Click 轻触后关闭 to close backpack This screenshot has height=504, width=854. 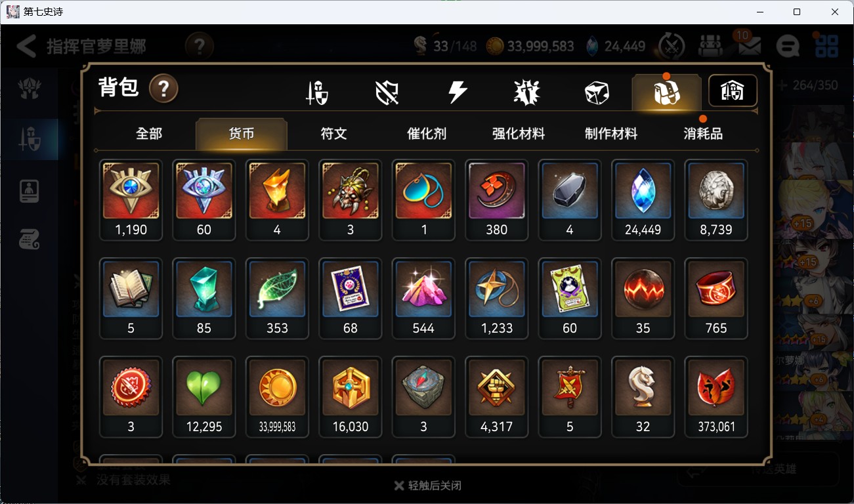(428, 486)
